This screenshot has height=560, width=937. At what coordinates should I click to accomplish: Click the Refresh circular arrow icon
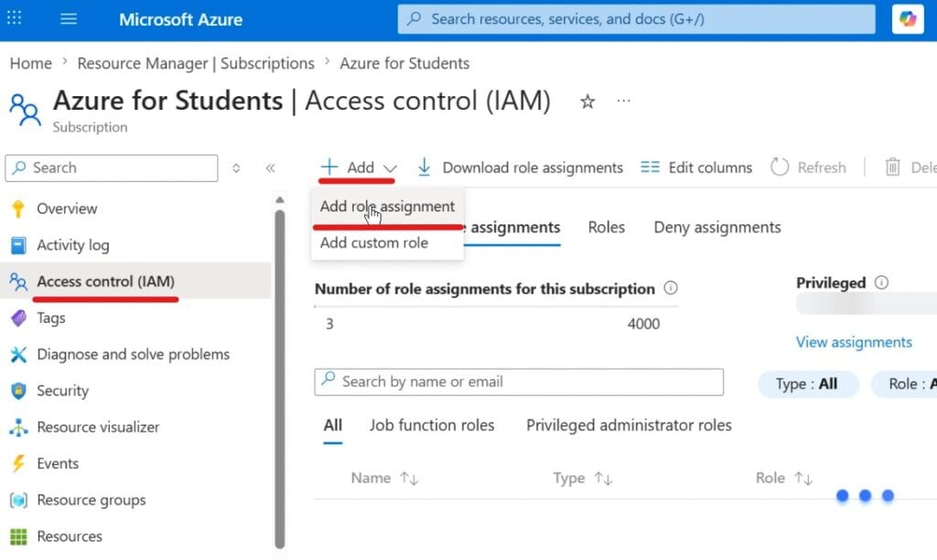coord(780,167)
